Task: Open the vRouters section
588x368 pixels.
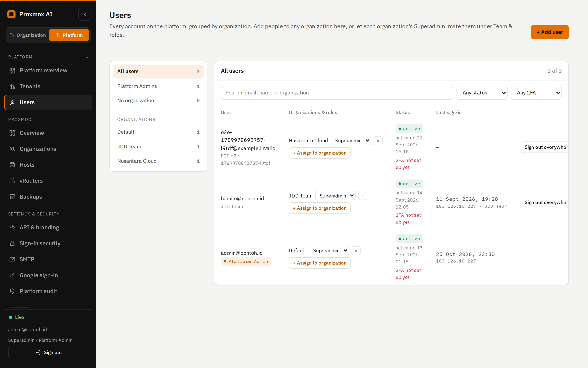Action: 48,181
